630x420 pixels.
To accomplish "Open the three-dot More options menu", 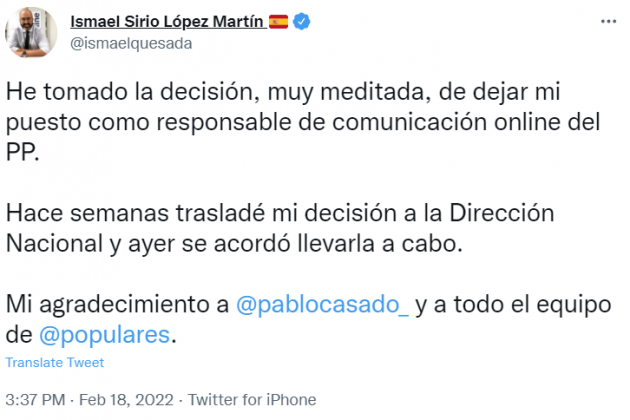I will 608,20.
